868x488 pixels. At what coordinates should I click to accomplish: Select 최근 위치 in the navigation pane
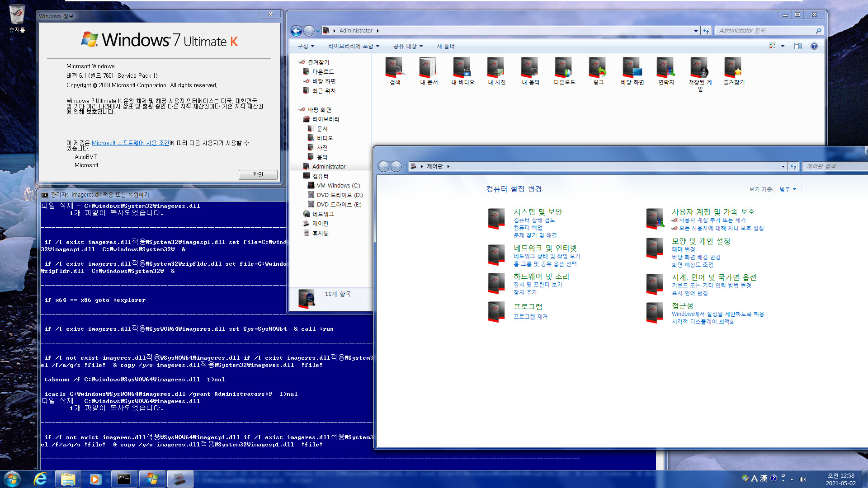(324, 91)
